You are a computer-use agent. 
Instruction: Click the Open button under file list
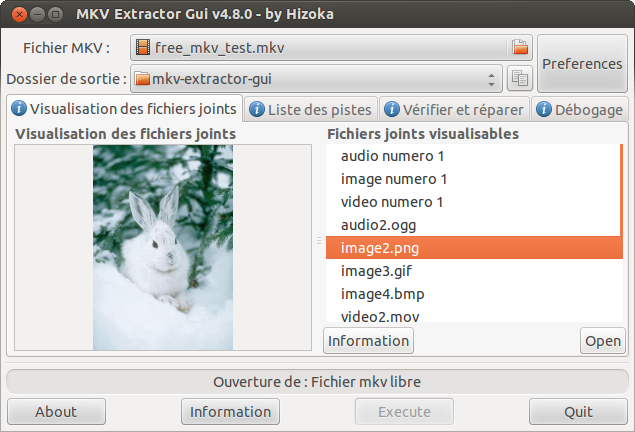(x=603, y=340)
